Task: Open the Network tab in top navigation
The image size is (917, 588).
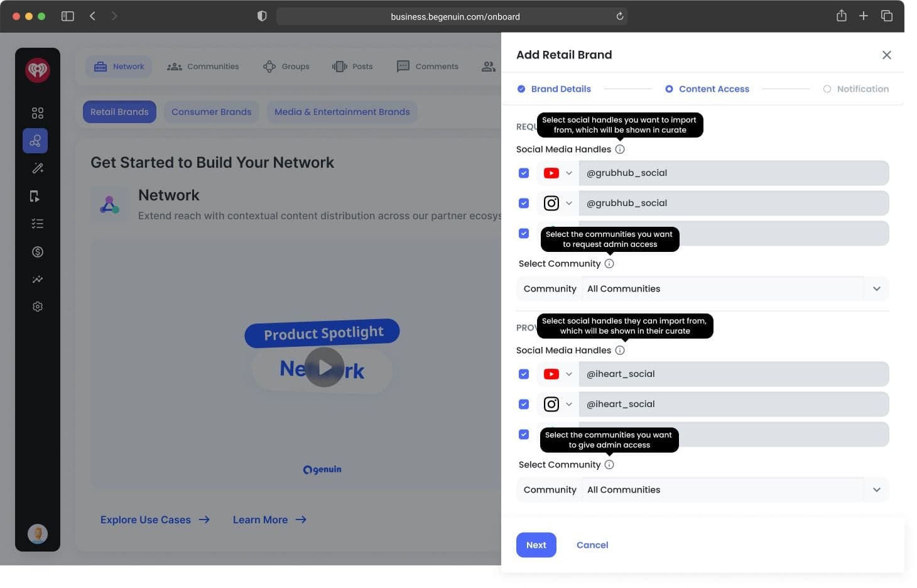Action: 119,67
